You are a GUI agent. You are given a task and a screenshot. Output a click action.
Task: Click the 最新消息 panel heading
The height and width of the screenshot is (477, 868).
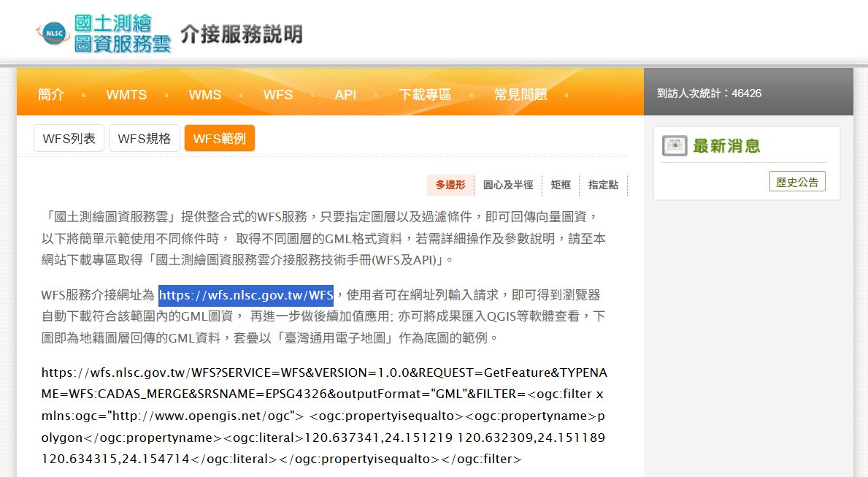[x=726, y=146]
